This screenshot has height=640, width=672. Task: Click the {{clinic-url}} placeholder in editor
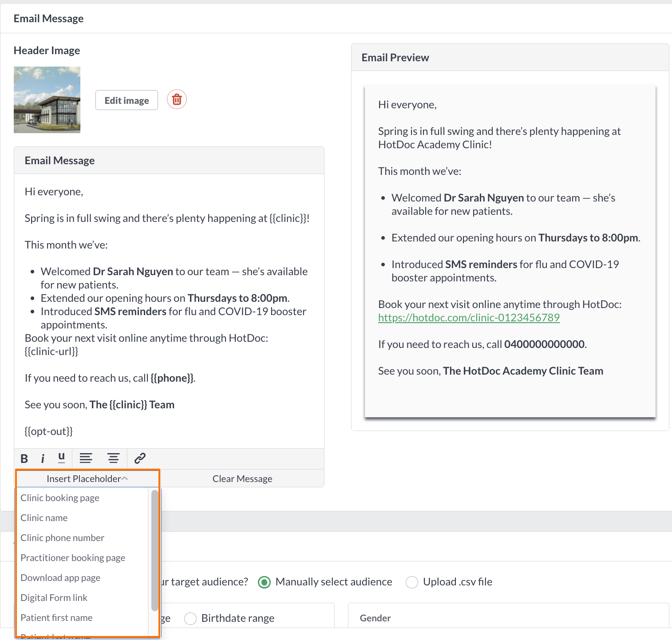point(51,352)
